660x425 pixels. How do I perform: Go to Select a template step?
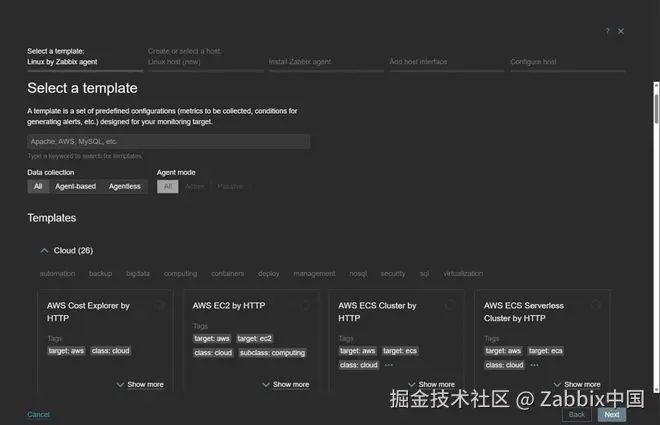85,58
